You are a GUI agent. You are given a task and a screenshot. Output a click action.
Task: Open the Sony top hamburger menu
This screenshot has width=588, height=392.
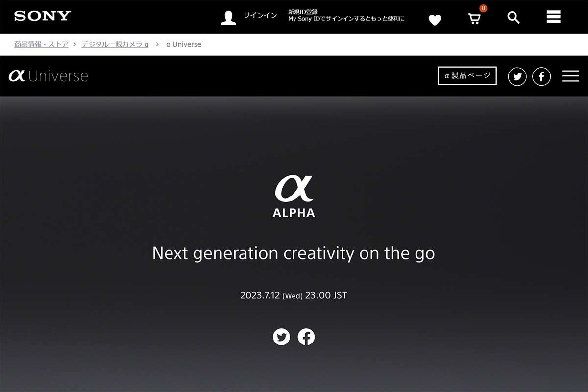click(x=553, y=17)
